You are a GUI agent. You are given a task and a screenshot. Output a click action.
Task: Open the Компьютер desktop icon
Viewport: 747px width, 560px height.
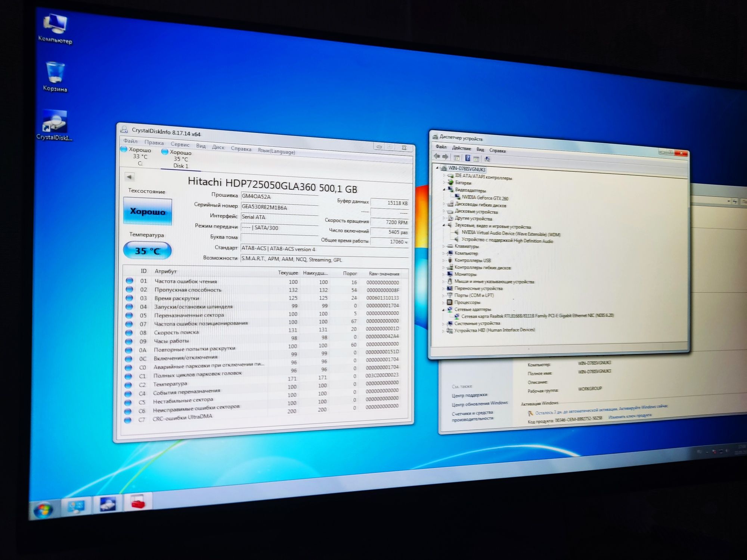(55, 29)
